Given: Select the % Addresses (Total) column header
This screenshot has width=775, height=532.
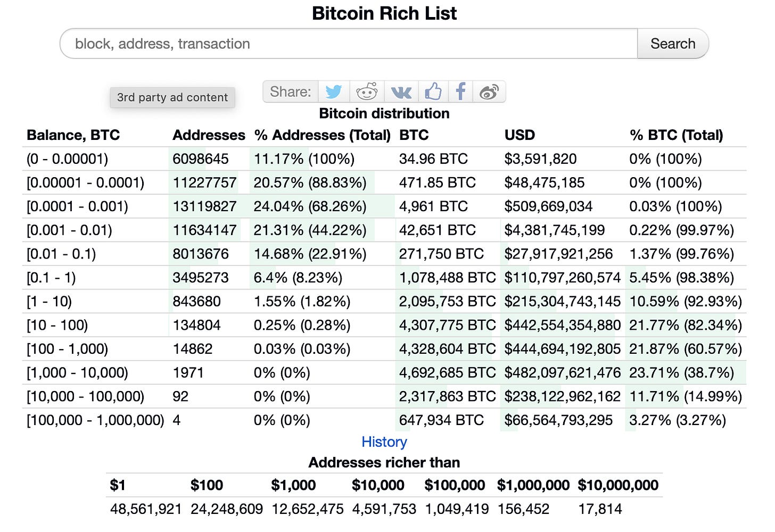Looking at the screenshot, I should 323,135.
